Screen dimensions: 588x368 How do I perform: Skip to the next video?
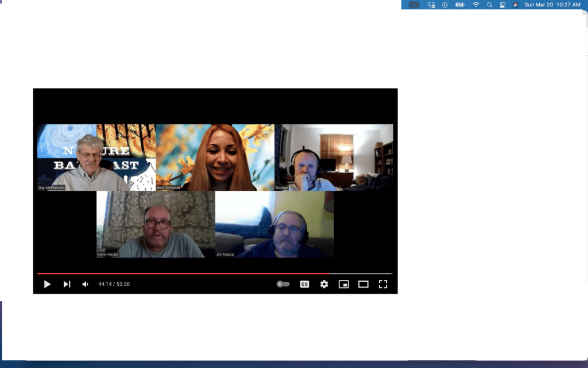click(x=67, y=284)
